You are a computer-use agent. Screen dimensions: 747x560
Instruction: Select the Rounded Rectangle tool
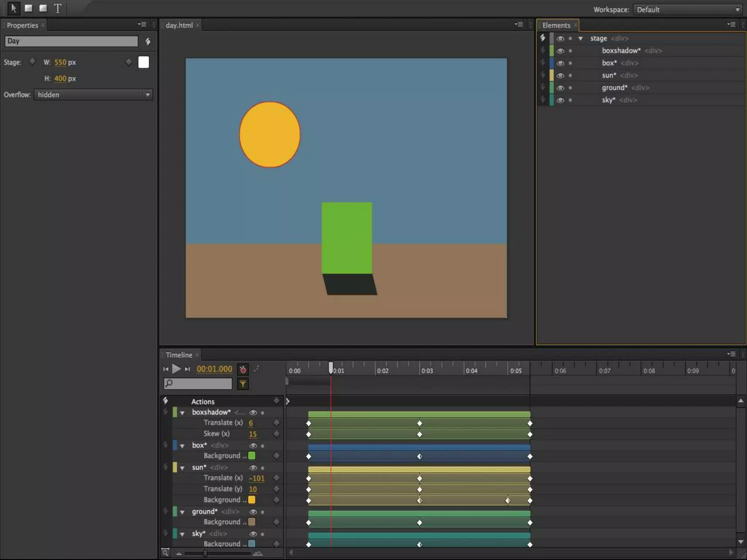point(43,8)
